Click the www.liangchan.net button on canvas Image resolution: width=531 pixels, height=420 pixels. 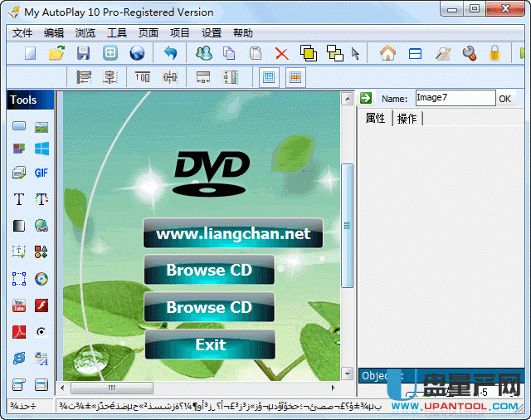pyautogui.click(x=233, y=234)
